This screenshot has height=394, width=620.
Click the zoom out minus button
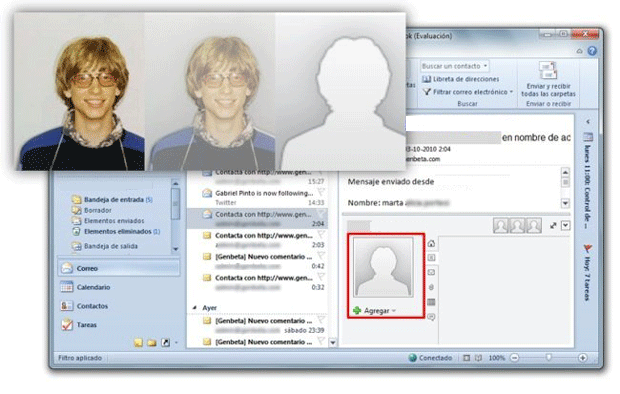[514, 358]
